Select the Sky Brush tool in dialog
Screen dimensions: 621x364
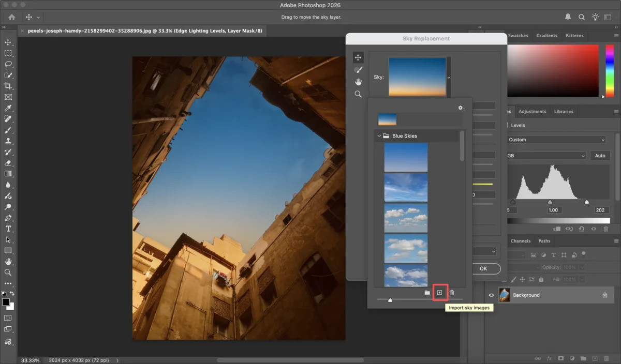pyautogui.click(x=358, y=70)
